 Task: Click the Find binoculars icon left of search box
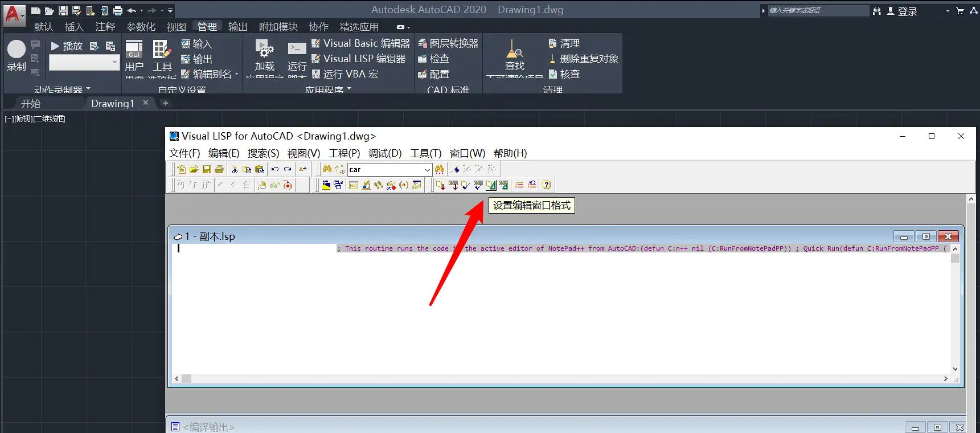coord(327,169)
